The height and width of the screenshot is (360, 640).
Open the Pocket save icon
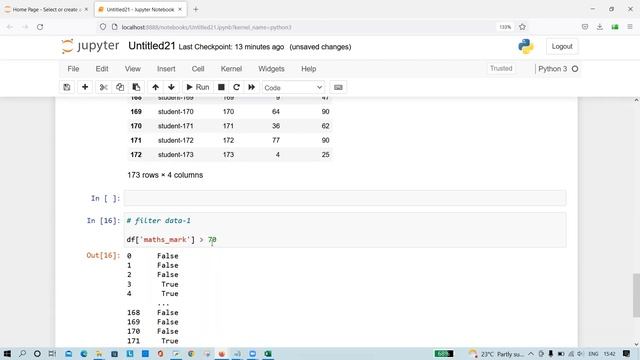click(x=585, y=27)
